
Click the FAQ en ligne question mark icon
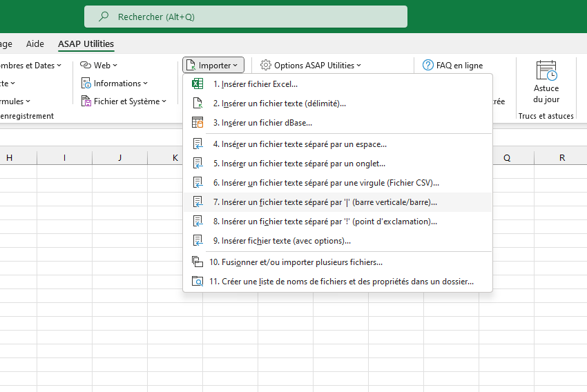pos(428,65)
